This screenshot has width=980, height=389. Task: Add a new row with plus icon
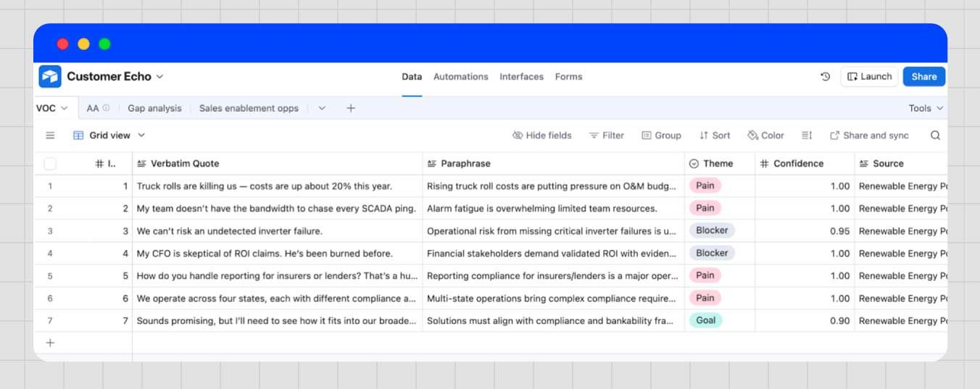(50, 343)
